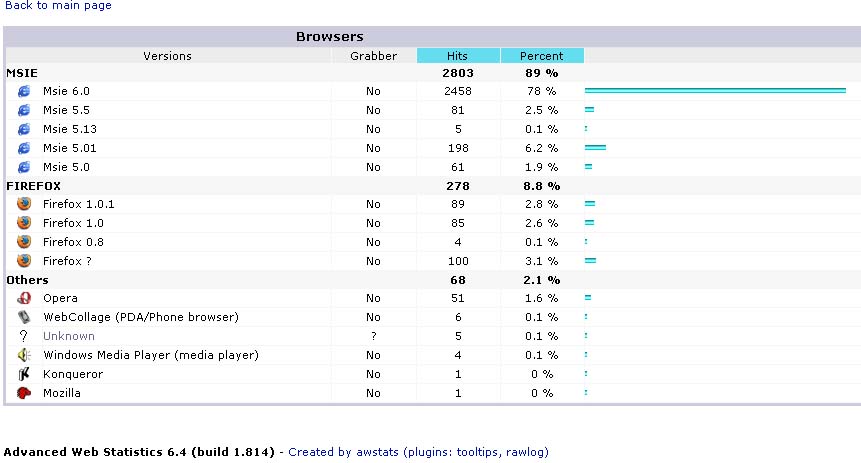Screen dimensions: 861x463
Task: Click the Firefox icon beside Firefox 0.8
Action: (x=24, y=242)
